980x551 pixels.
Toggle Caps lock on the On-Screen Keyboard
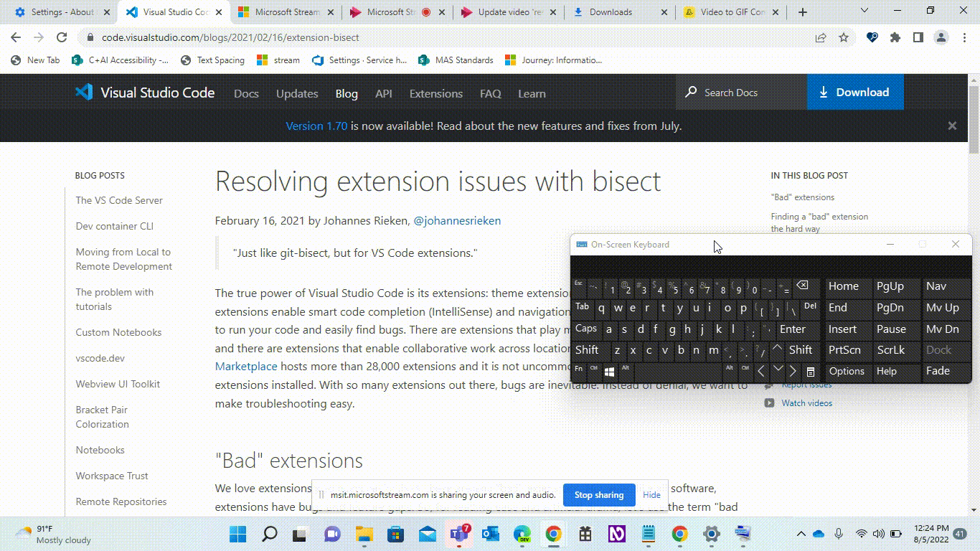586,329
